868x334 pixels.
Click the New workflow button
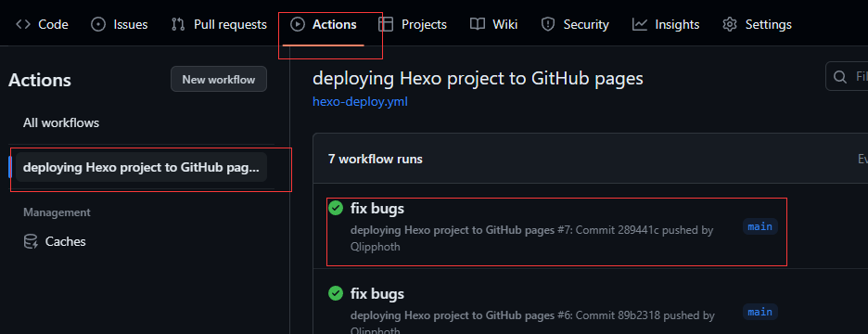[x=219, y=79]
